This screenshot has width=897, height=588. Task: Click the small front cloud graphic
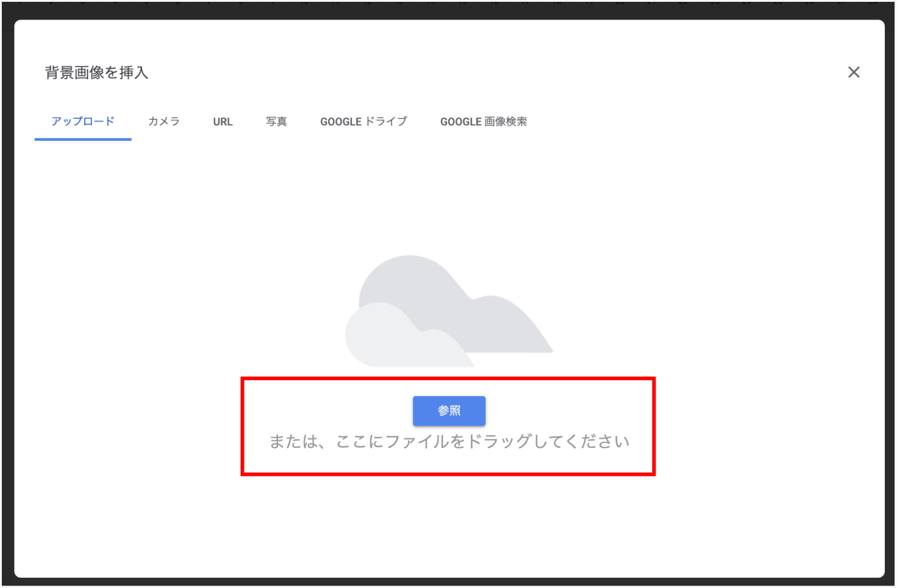390,338
